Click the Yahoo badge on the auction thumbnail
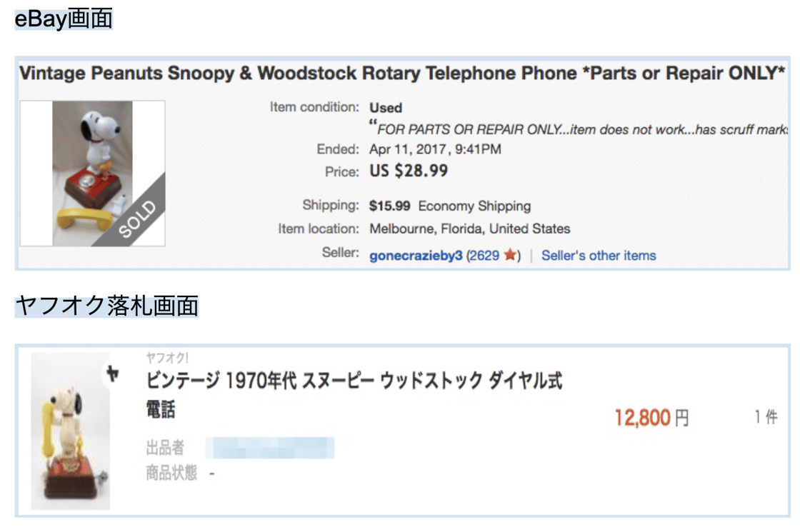 (x=111, y=374)
